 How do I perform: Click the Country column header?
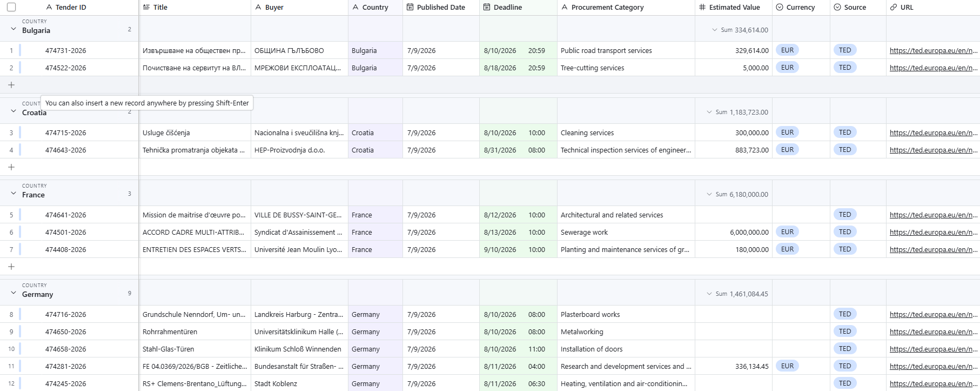pos(375,8)
